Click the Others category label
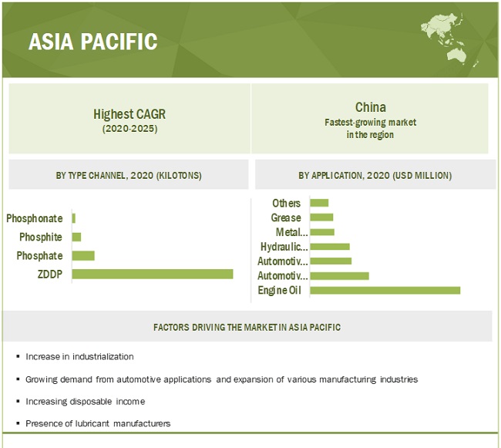 [x=286, y=203]
